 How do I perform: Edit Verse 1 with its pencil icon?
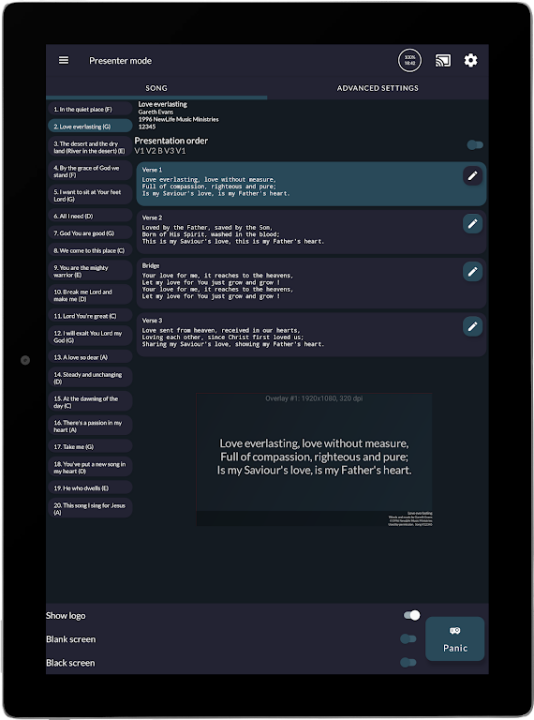[472, 176]
